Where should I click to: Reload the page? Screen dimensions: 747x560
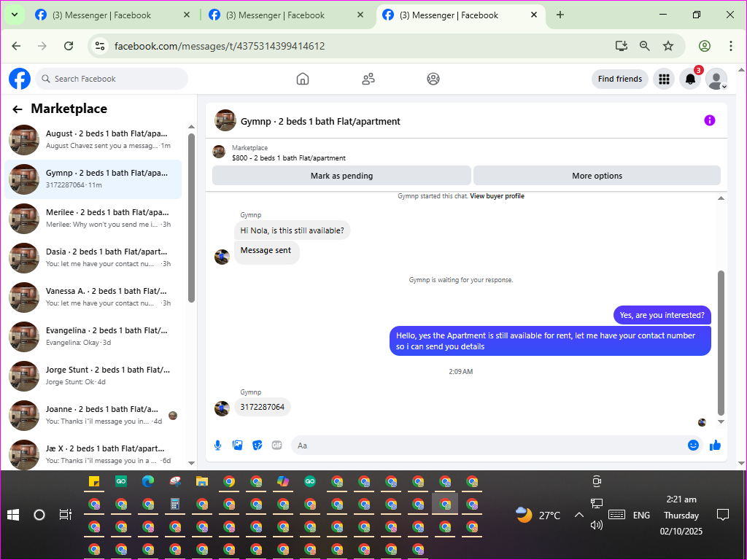69,46
